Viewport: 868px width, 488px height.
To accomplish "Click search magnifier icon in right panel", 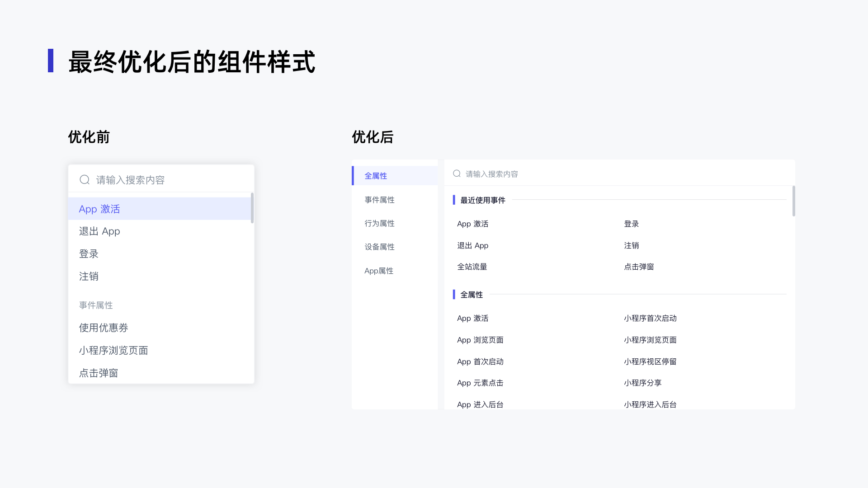I will click(x=457, y=174).
